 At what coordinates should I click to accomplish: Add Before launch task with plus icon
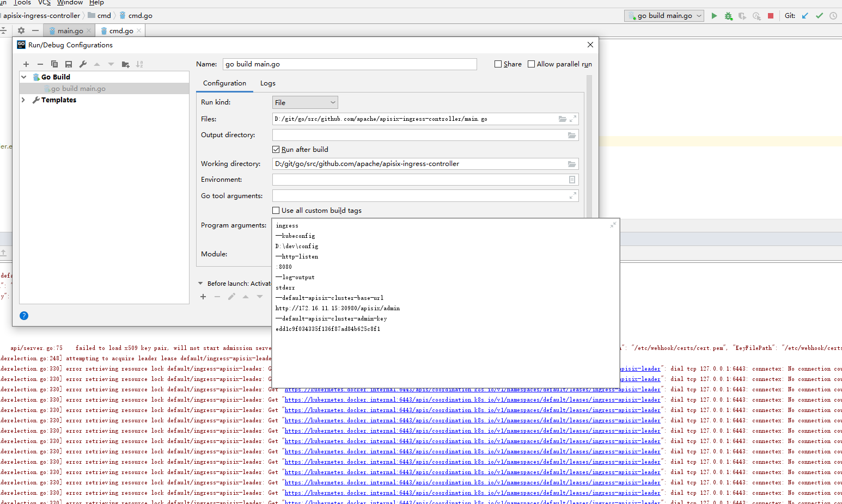pyautogui.click(x=203, y=297)
